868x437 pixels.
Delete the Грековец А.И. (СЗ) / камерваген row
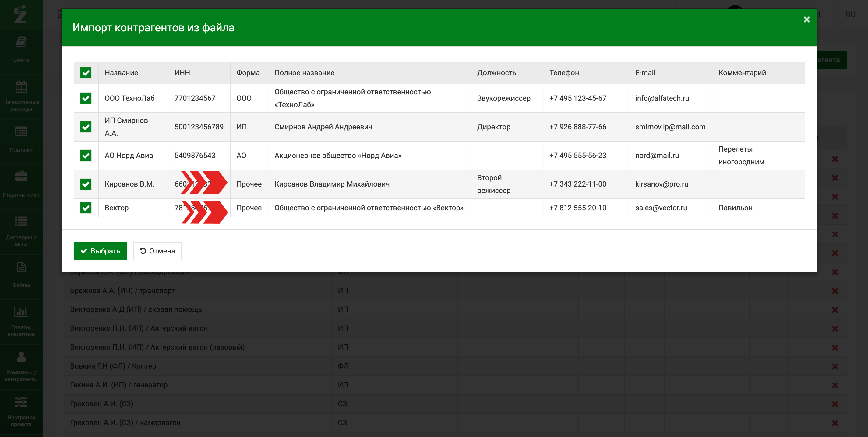[834, 423]
